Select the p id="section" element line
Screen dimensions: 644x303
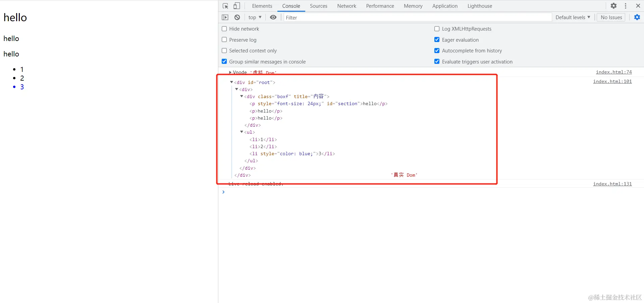coord(319,104)
